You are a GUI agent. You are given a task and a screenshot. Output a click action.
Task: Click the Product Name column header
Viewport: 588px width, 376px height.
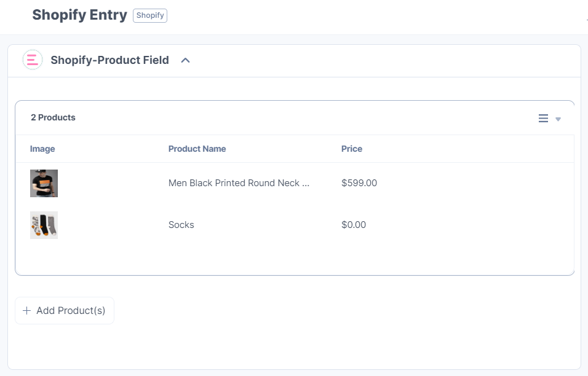pos(197,149)
